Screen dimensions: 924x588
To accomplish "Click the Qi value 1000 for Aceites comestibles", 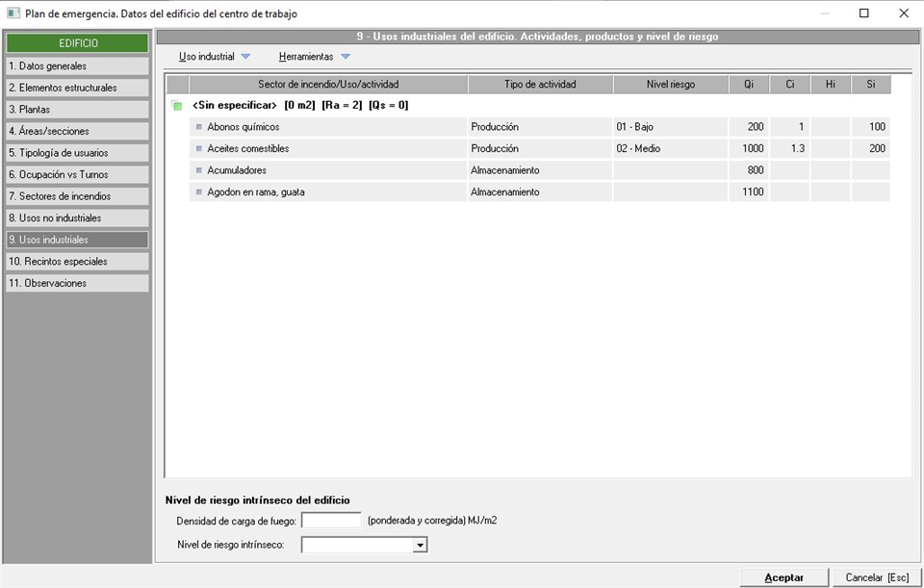I will click(x=752, y=149).
